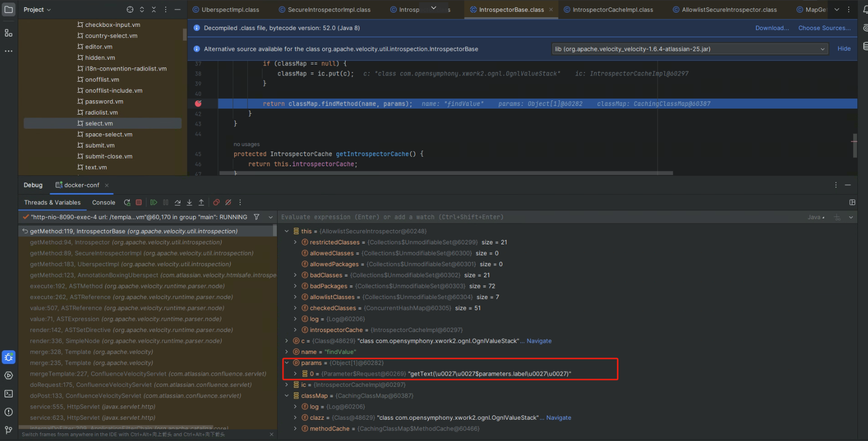Click Navigate link next to clazz
The height and width of the screenshot is (441, 868).
pos(558,418)
